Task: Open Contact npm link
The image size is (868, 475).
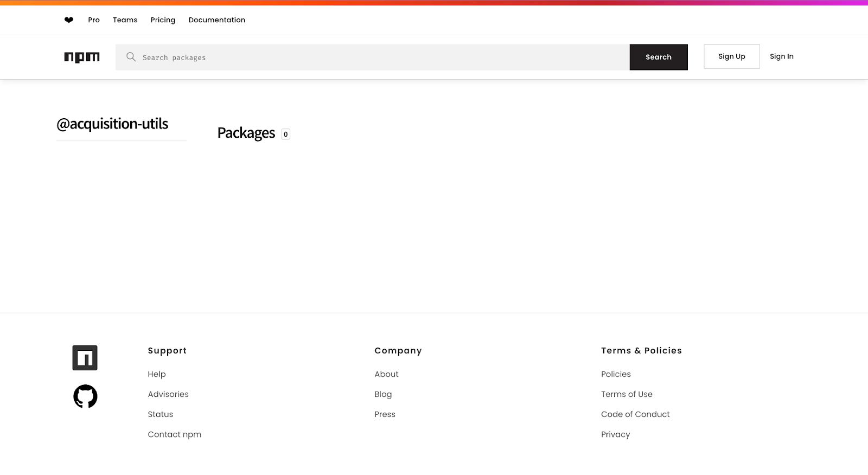Action: 174,434
